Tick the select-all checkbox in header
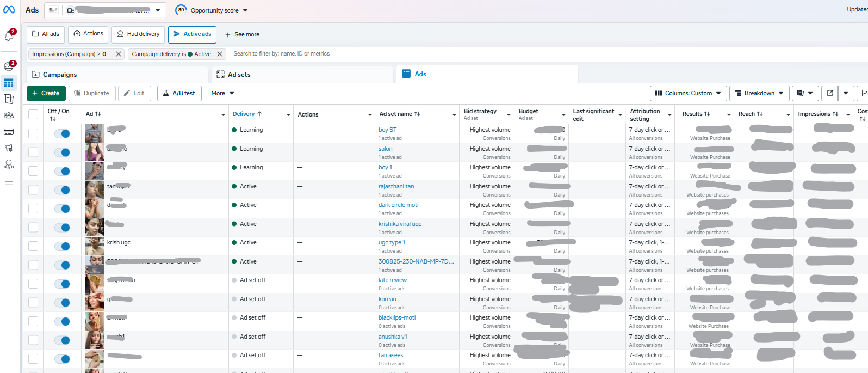868x373 pixels. click(33, 114)
